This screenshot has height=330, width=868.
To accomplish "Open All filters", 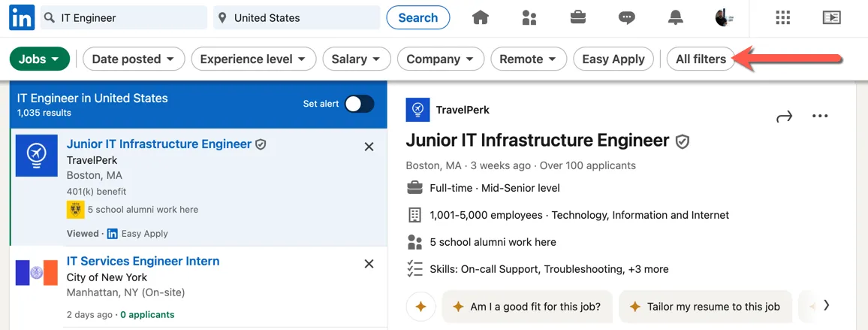I will click(701, 59).
